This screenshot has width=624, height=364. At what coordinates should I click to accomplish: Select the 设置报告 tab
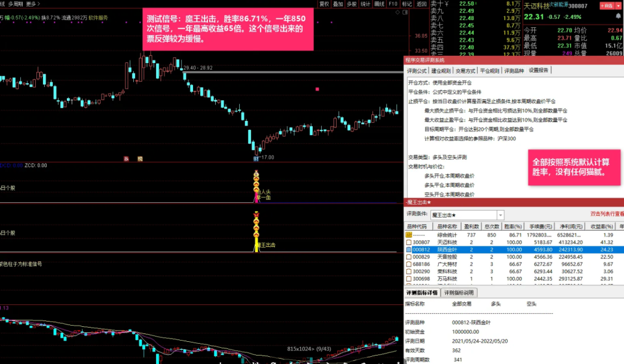click(538, 70)
